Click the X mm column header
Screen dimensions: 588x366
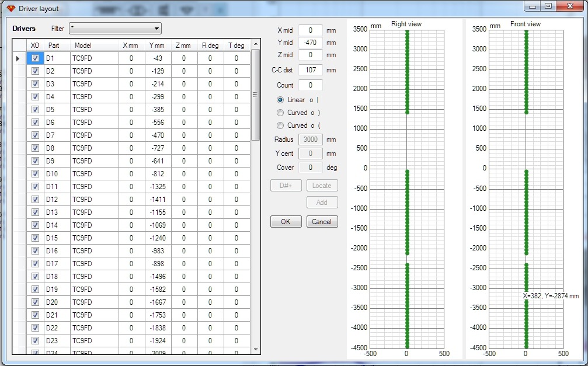point(131,46)
